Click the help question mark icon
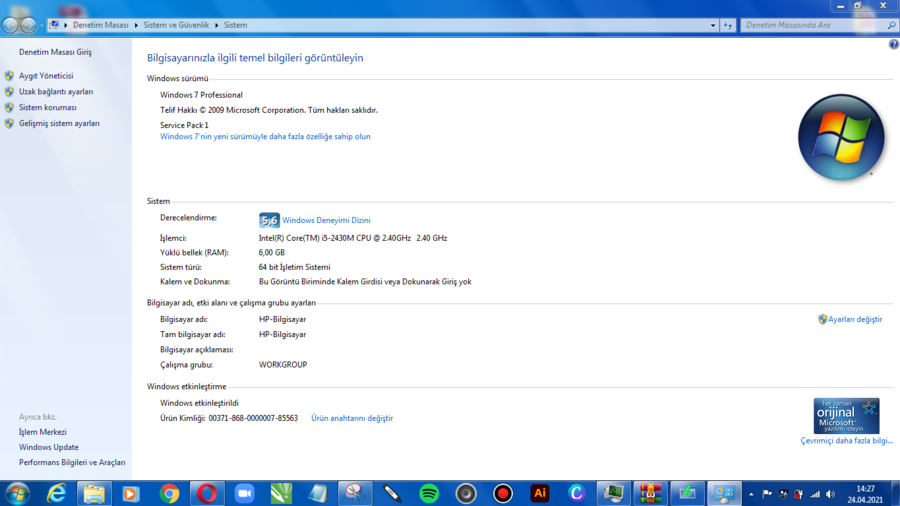 click(x=894, y=44)
